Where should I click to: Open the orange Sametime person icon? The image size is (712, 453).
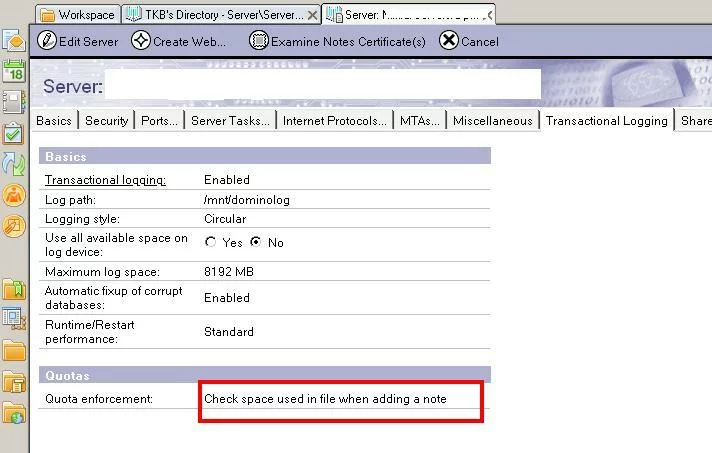[x=14, y=195]
